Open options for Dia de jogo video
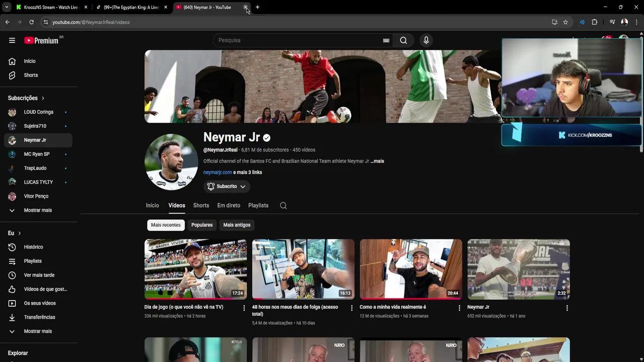 pos(244,308)
